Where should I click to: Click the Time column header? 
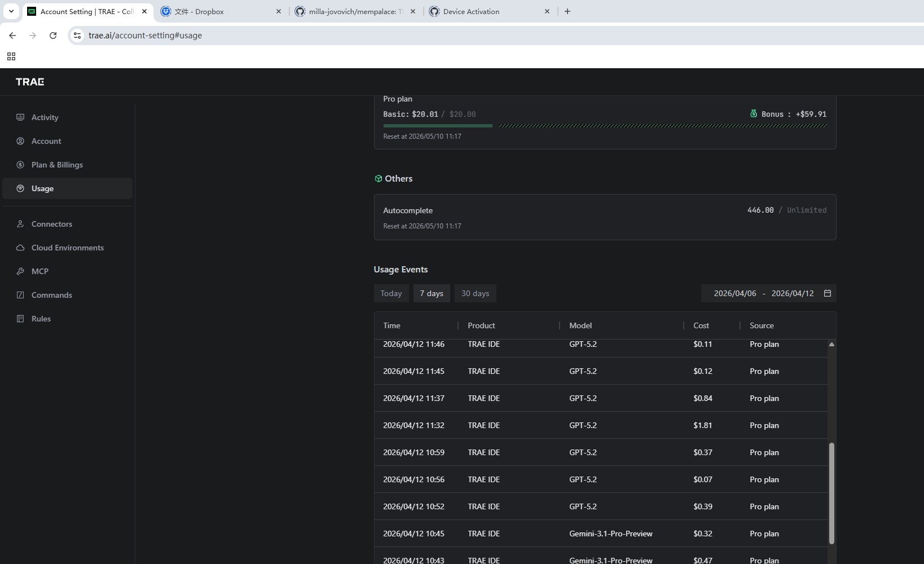tap(391, 325)
